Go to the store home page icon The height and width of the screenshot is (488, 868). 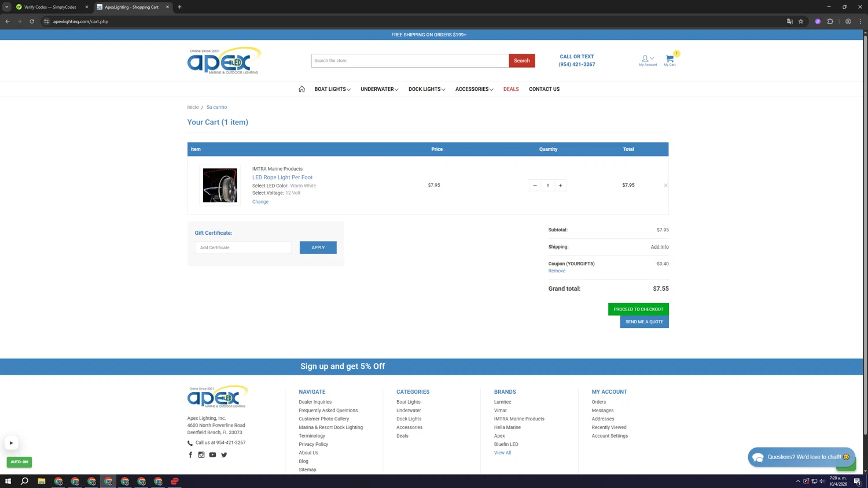301,89
